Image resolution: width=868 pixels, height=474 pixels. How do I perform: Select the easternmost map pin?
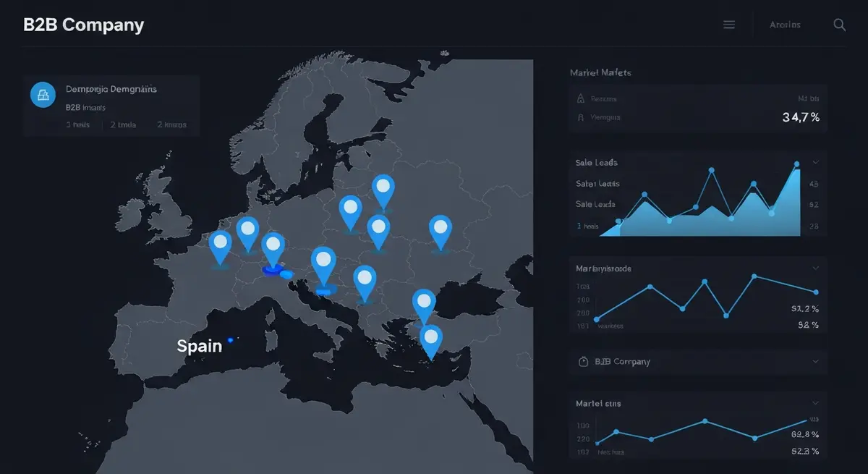pos(441,232)
